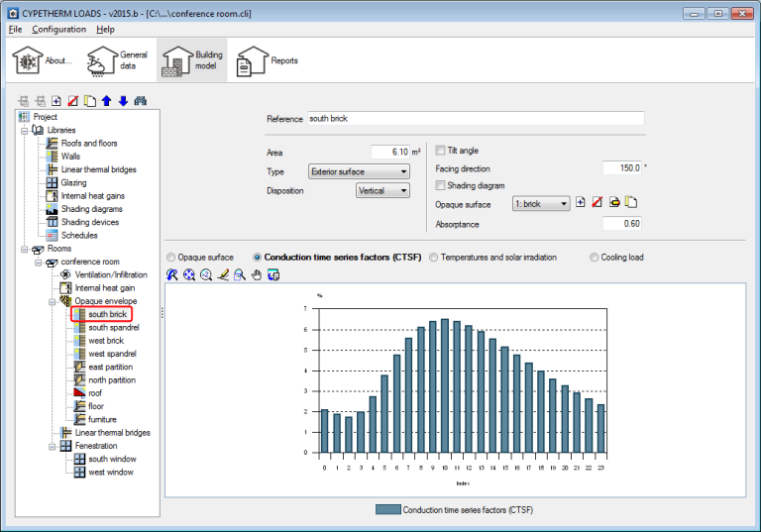Collapse the Libraries tree node
The height and width of the screenshot is (532, 761).
coord(26,130)
